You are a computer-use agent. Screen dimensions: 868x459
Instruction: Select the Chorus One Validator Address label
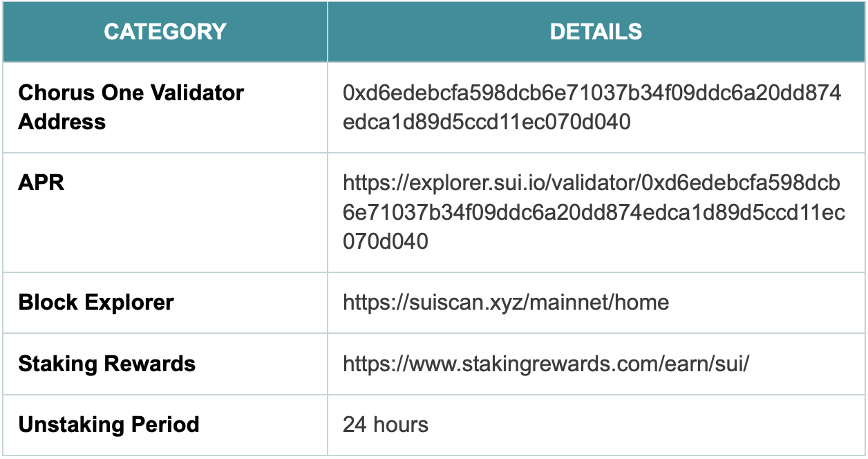(x=131, y=107)
